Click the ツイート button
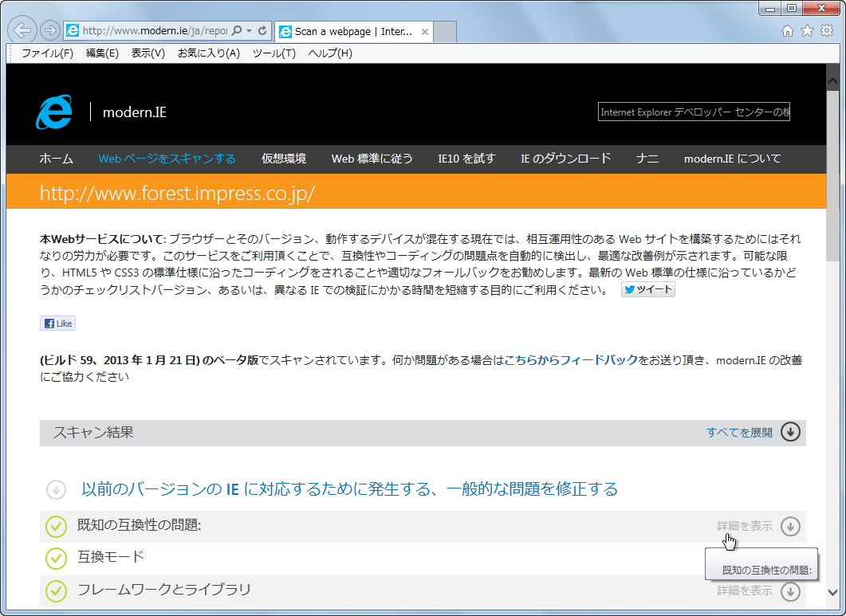The image size is (846, 616). [x=647, y=289]
